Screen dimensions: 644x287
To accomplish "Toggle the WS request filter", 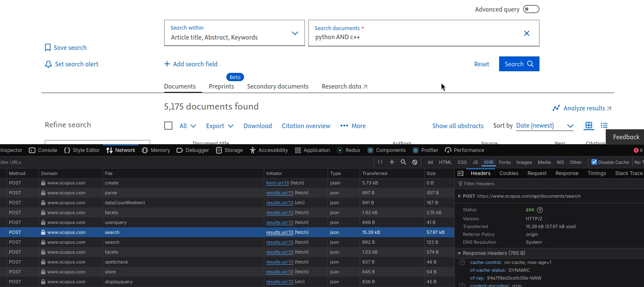I will (560, 162).
